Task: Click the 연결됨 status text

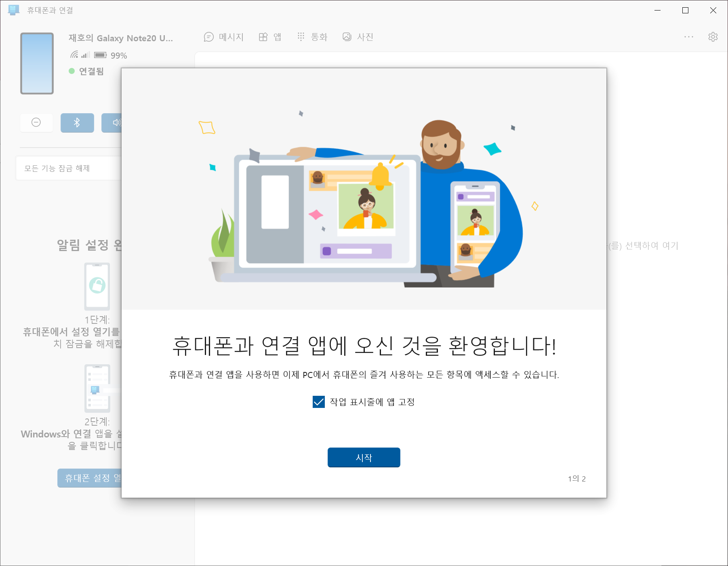Action: 91,71
